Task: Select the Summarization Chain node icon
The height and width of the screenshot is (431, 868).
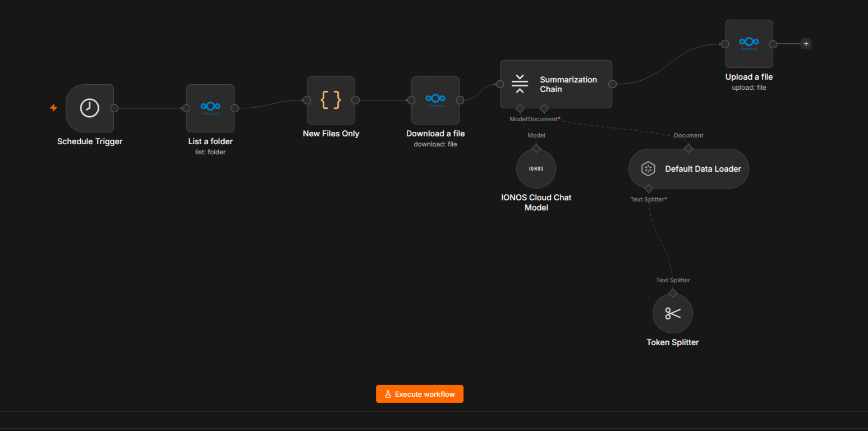Action: coord(520,84)
